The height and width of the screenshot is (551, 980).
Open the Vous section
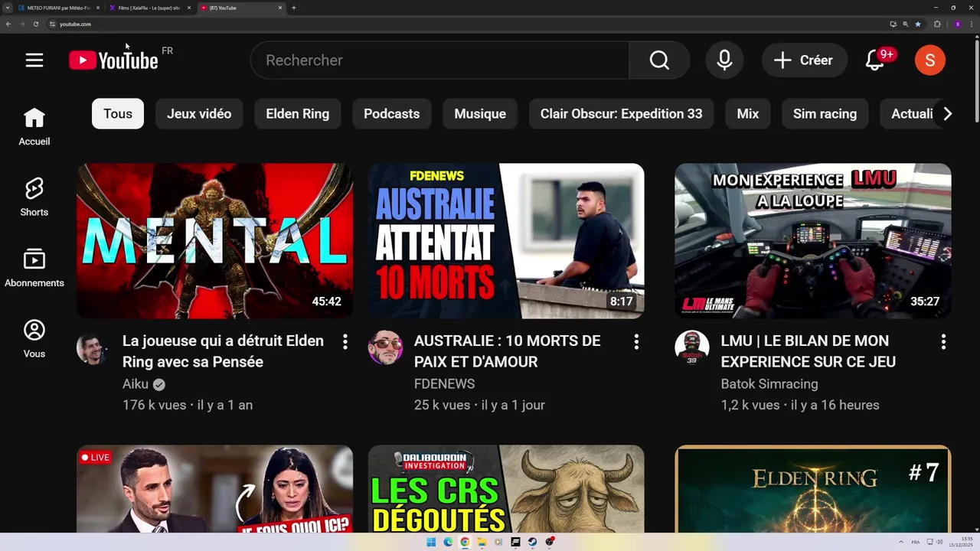[34, 339]
